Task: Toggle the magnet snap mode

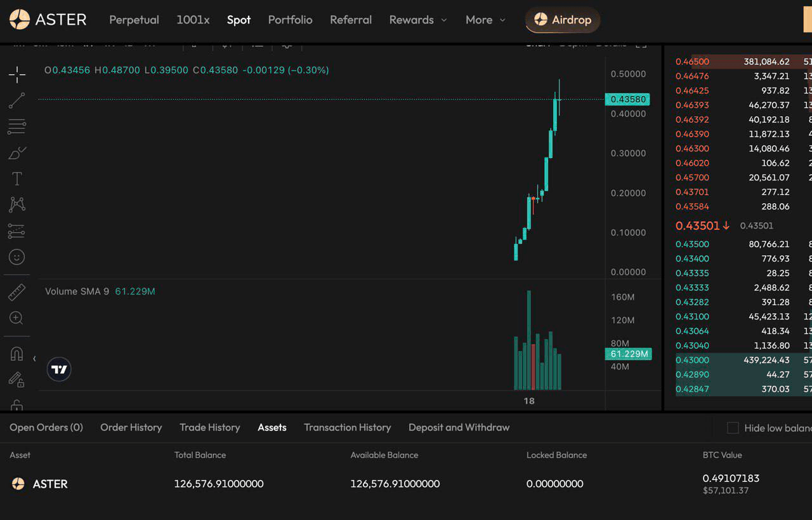Action: pos(17,354)
